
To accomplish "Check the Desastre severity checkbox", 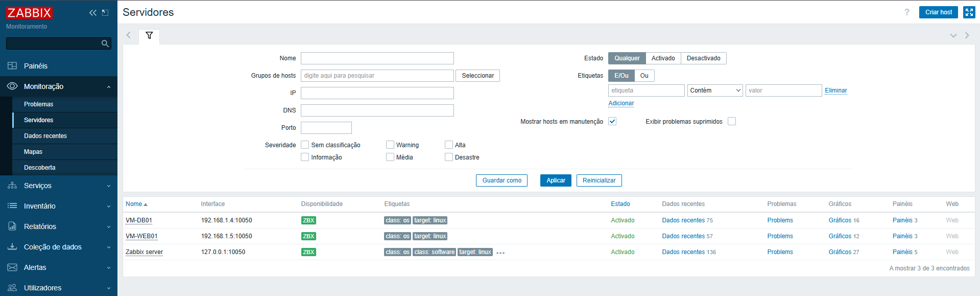I will (x=448, y=157).
